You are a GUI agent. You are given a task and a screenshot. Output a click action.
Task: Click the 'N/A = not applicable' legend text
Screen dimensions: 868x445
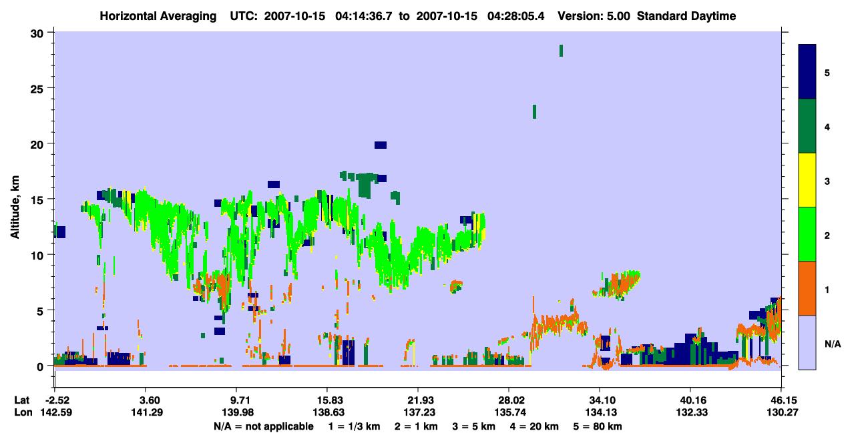tap(263, 426)
